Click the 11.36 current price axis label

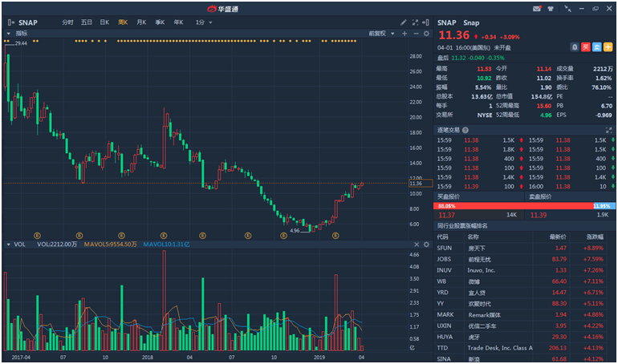click(x=421, y=184)
